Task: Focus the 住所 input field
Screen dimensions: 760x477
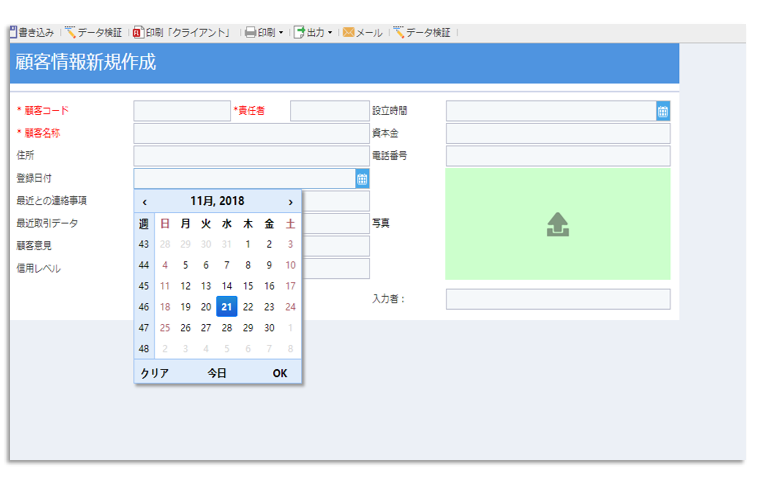Action: coord(251,156)
